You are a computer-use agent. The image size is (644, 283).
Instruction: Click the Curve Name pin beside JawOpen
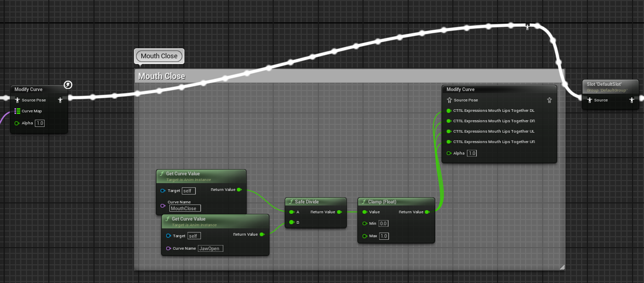click(x=168, y=249)
